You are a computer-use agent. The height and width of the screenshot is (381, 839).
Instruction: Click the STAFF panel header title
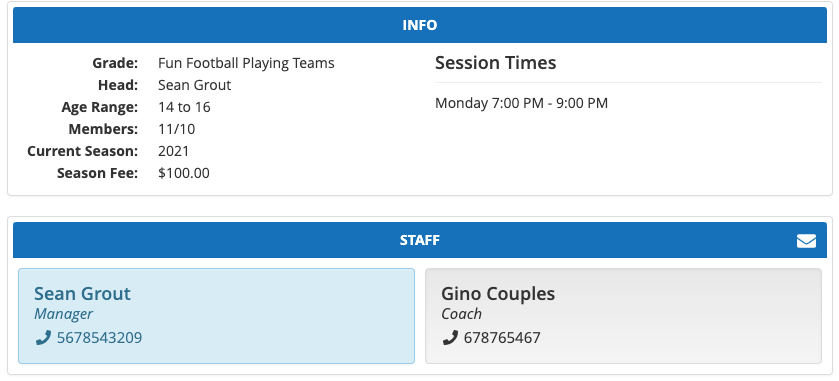(420, 240)
